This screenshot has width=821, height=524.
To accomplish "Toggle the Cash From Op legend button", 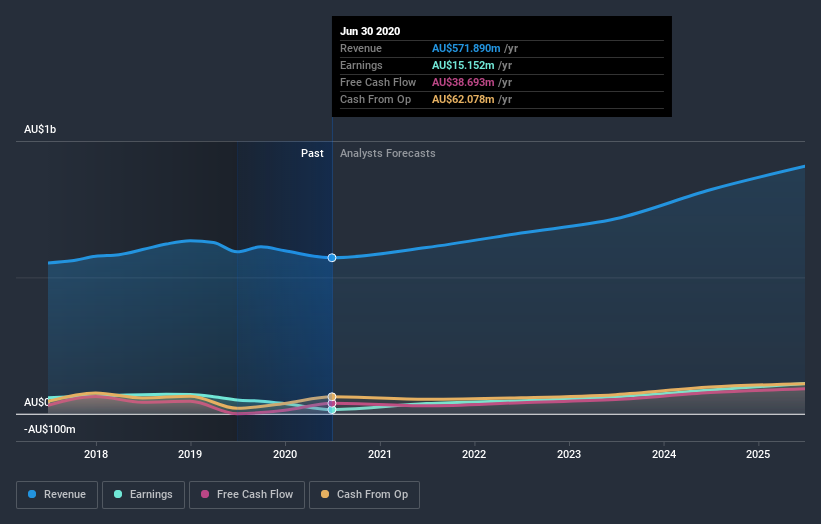I will 364,495.
